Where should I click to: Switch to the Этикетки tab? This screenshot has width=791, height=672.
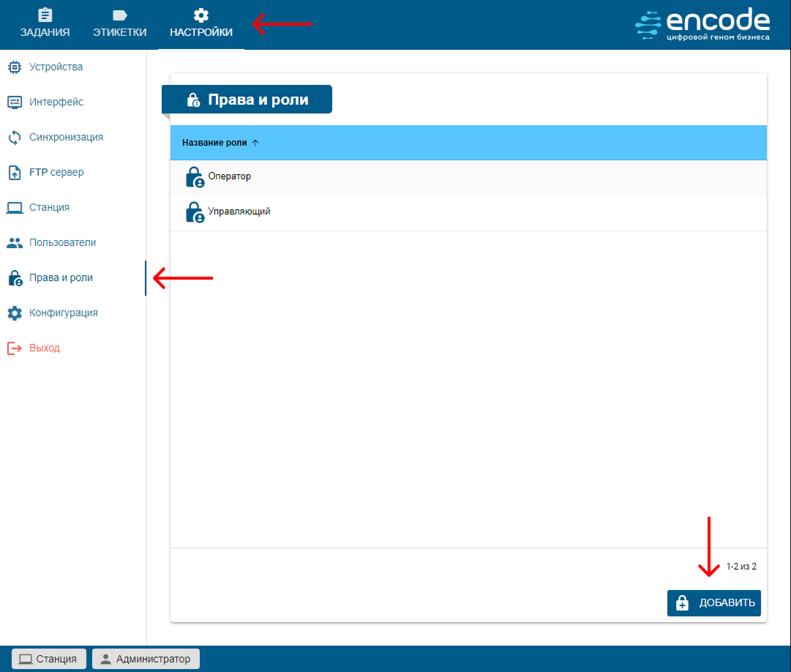coord(119,24)
